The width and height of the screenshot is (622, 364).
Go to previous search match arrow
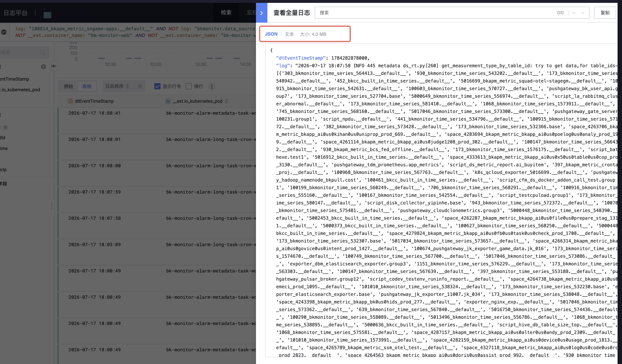coord(574,13)
